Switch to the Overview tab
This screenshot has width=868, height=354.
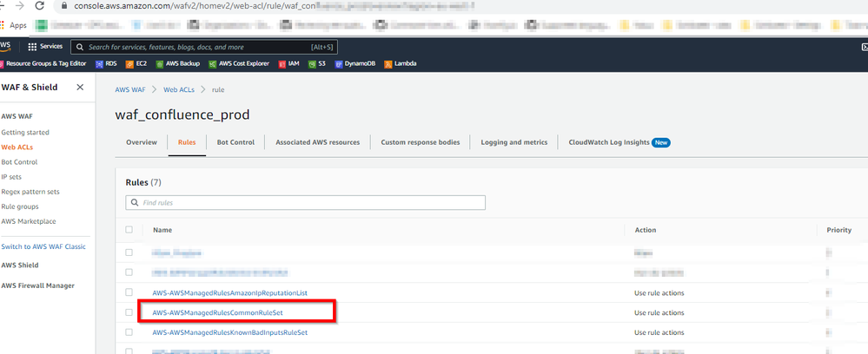click(141, 142)
